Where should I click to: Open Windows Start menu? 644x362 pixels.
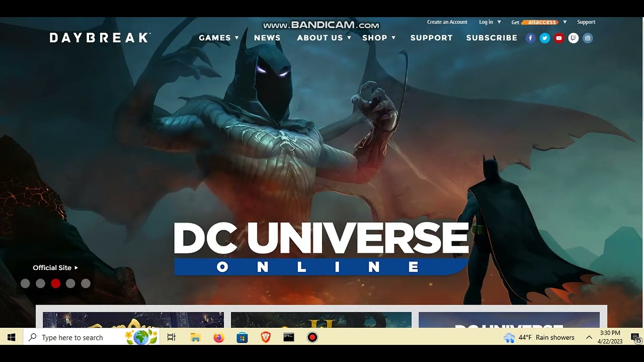(12, 337)
